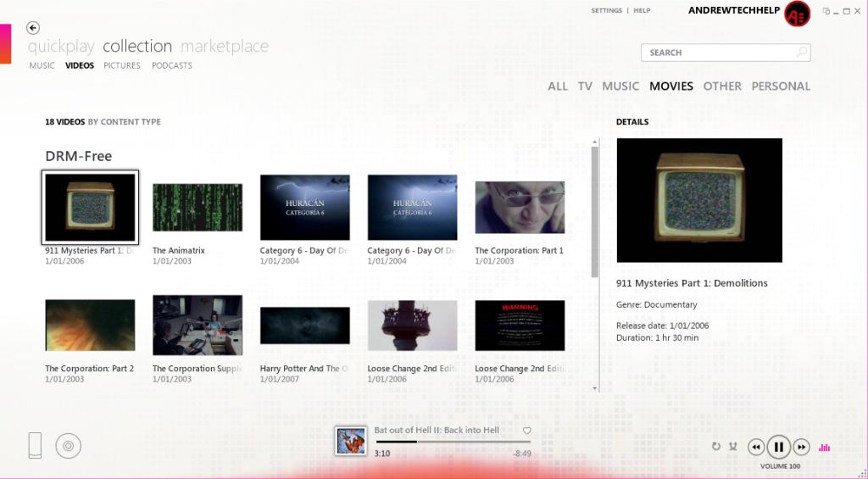Open the quickplay section
The width and height of the screenshot is (868, 479).
click(x=61, y=47)
